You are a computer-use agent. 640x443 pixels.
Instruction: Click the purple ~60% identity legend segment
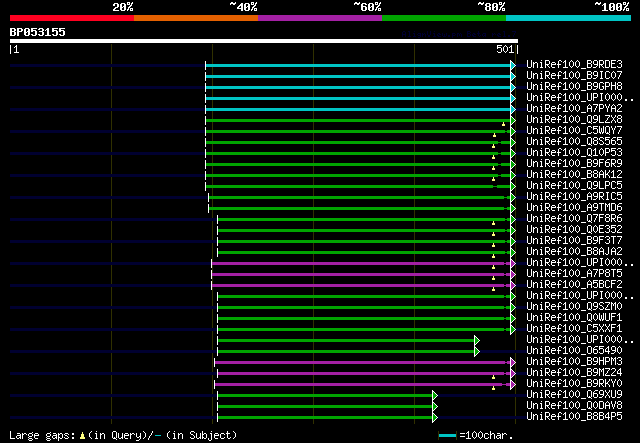(319, 18)
